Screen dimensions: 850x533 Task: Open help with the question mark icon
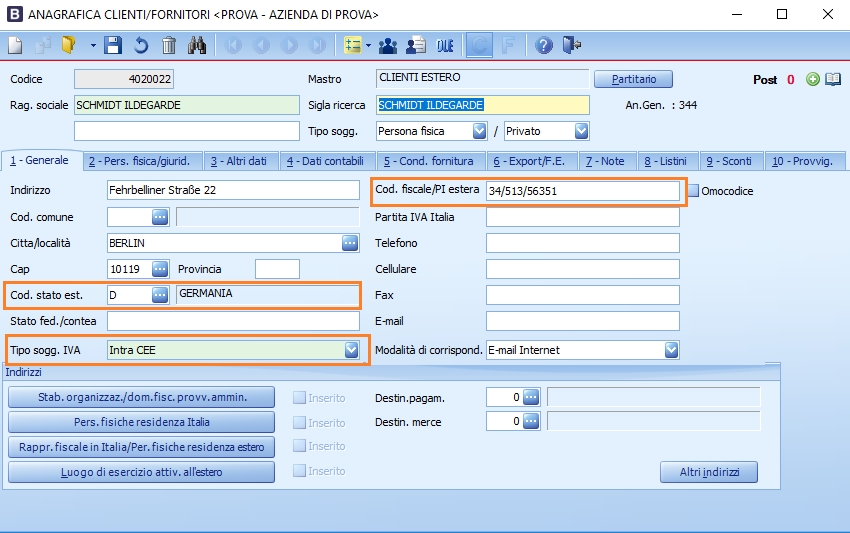coord(544,46)
